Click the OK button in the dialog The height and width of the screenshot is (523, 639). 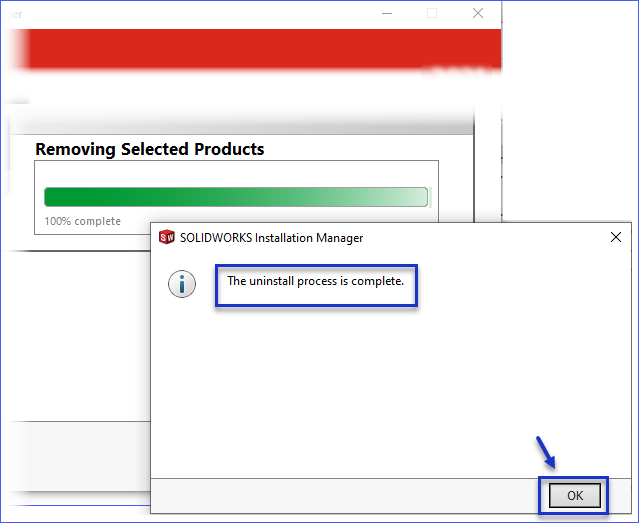(x=574, y=495)
